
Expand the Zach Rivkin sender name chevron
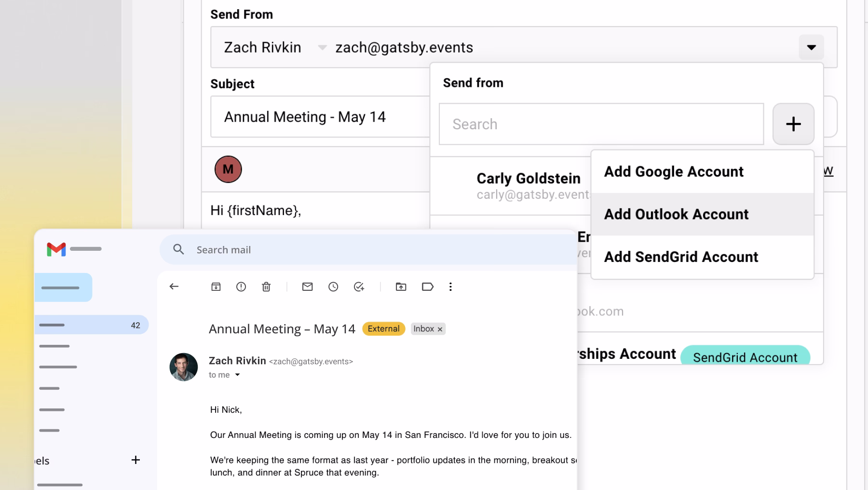tap(322, 47)
